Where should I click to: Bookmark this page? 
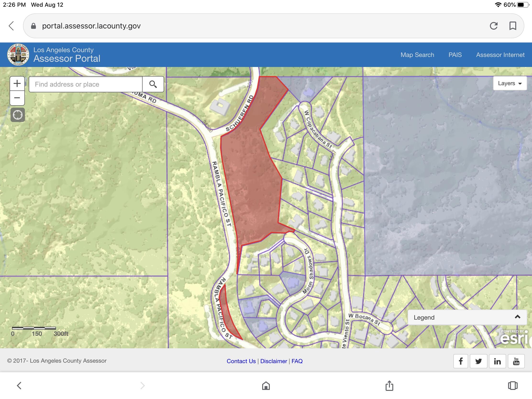513,26
